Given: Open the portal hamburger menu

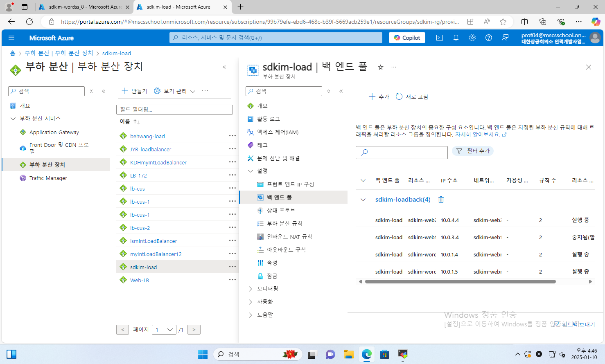Looking at the screenshot, I should point(11,38).
